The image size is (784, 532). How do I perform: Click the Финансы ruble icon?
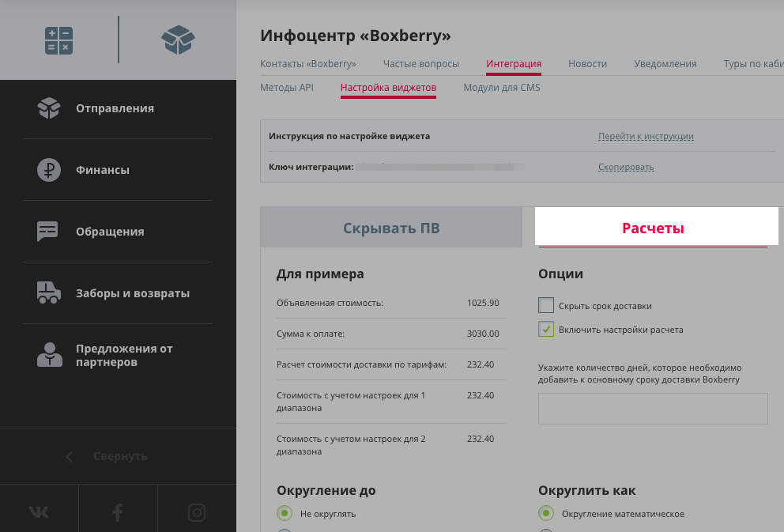49,170
